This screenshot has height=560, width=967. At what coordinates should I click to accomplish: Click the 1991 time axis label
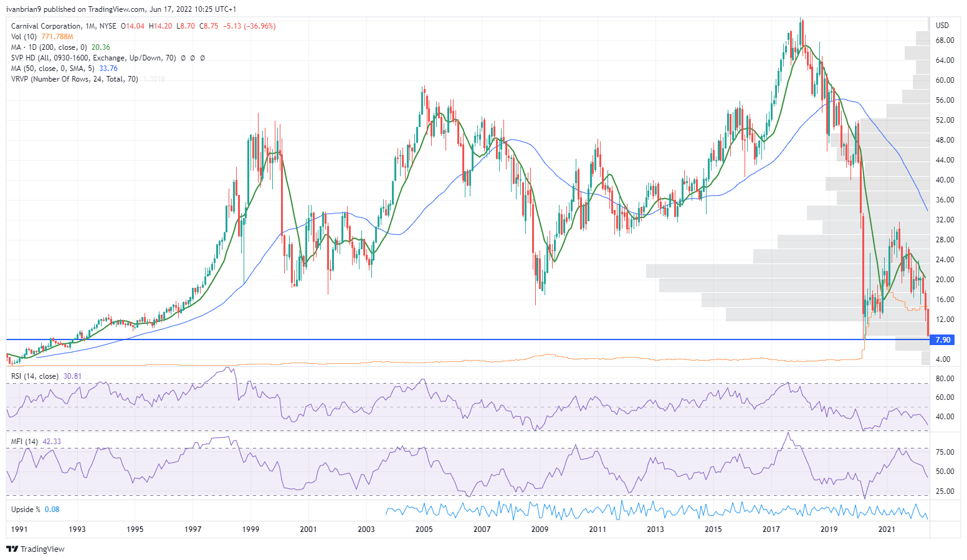coord(19,529)
